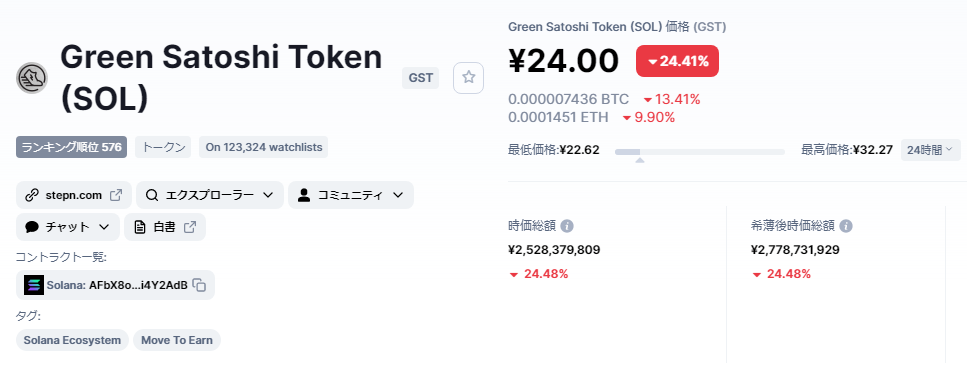Screen dimensions: 967x371
Task: Copy the Solana contract address
Action: 199,285
